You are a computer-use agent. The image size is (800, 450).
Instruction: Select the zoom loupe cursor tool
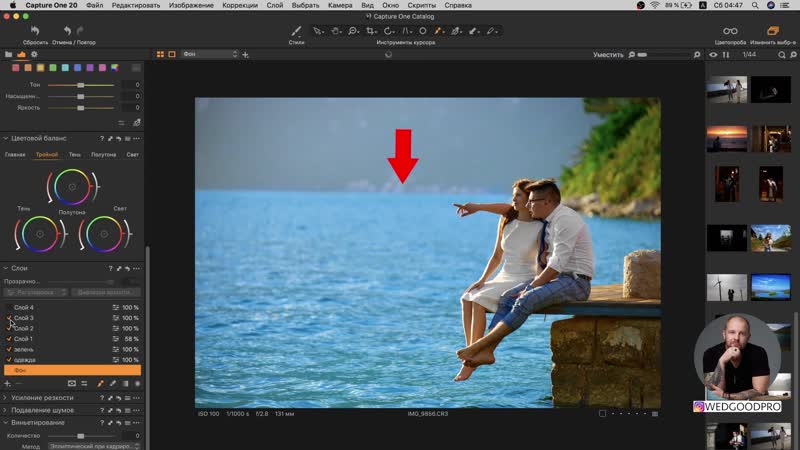[353, 31]
